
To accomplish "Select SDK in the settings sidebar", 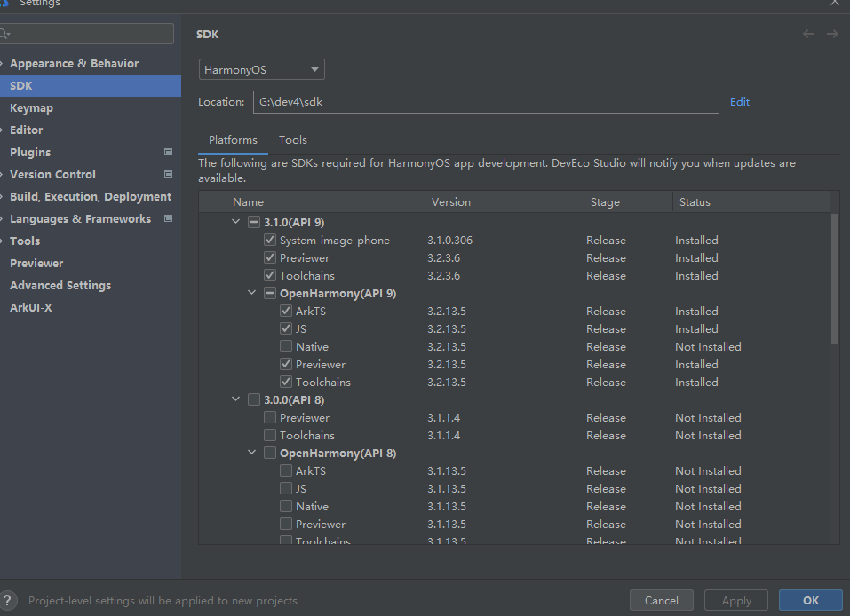I will click(91, 85).
